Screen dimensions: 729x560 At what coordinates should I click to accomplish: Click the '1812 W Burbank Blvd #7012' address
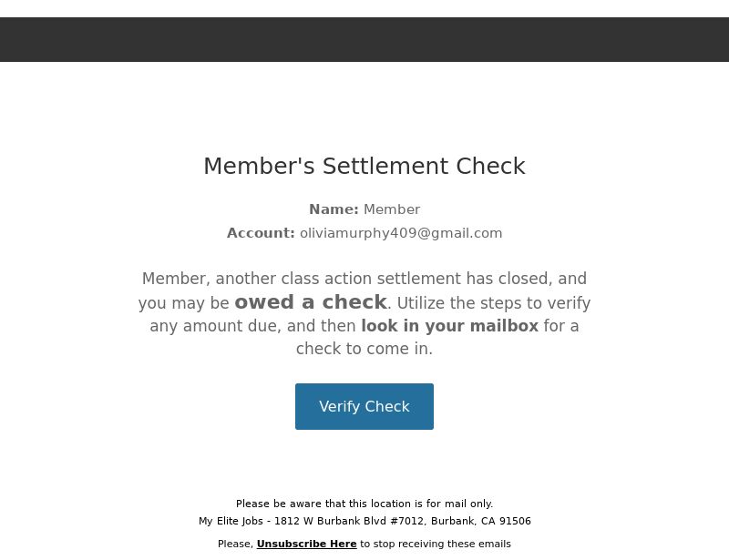[349, 521]
